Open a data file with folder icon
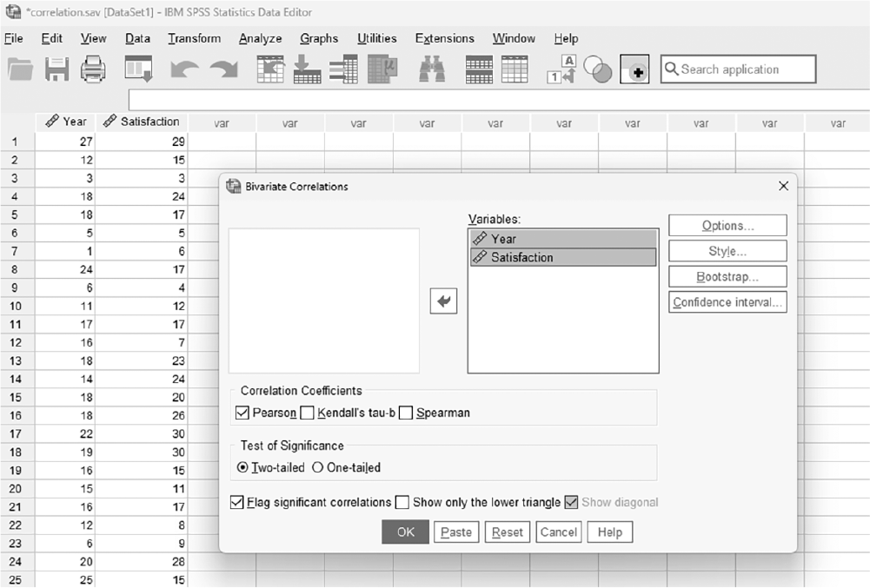 pyautogui.click(x=20, y=69)
